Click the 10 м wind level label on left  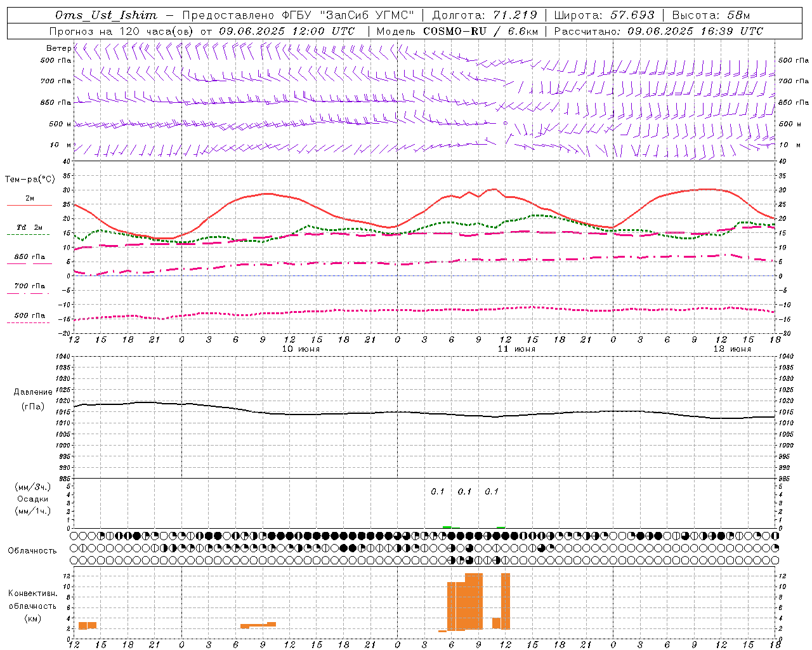click(x=60, y=145)
